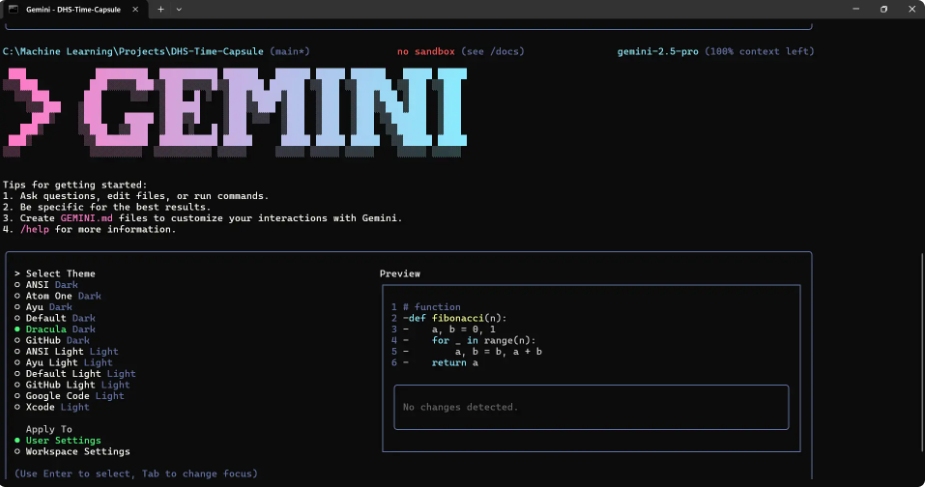Image resolution: width=926 pixels, height=489 pixels.
Task: Click the Gemini ASCII art logo
Action: 236,112
